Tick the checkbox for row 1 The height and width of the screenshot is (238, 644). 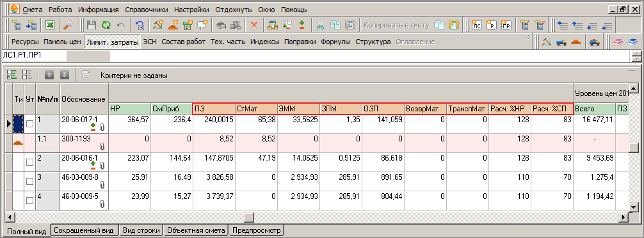29,123
